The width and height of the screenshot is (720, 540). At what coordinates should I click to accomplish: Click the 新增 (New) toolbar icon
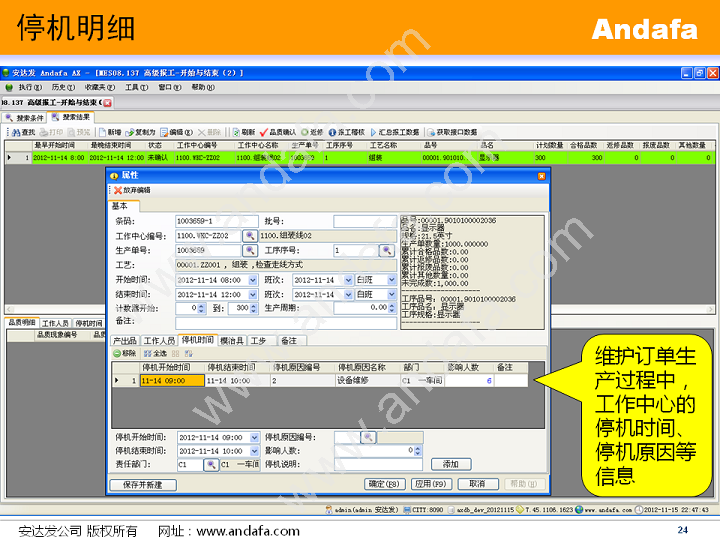pos(108,132)
